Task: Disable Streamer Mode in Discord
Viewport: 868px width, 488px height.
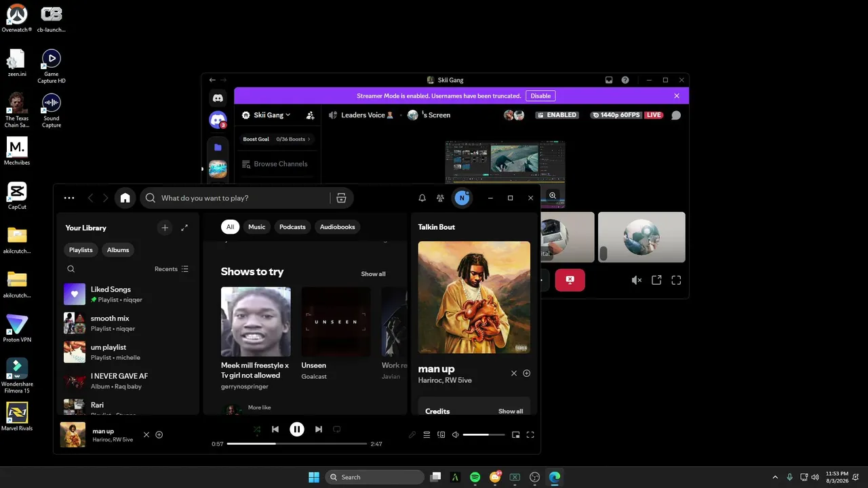Action: coord(540,96)
